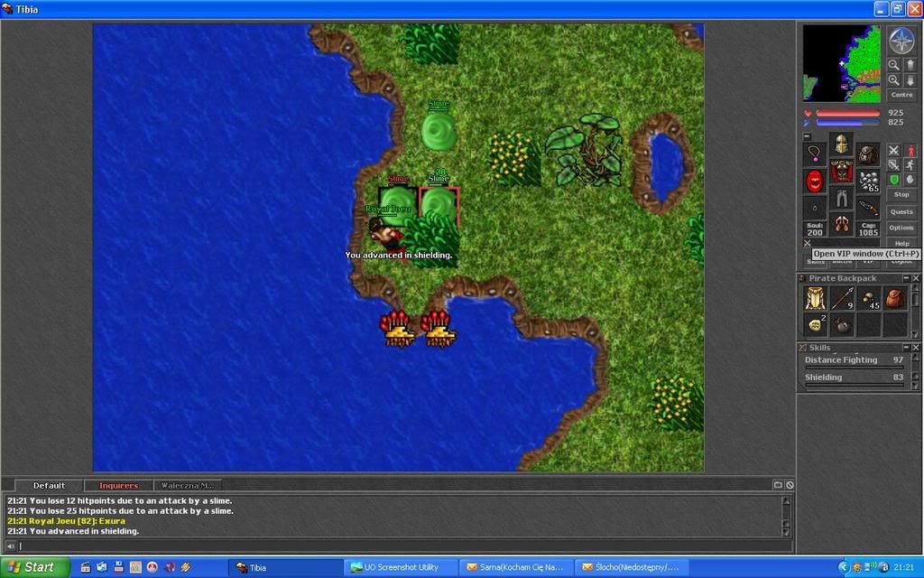924x578 pixels.
Task: Minimize the Skills panel
Action: coord(906,348)
